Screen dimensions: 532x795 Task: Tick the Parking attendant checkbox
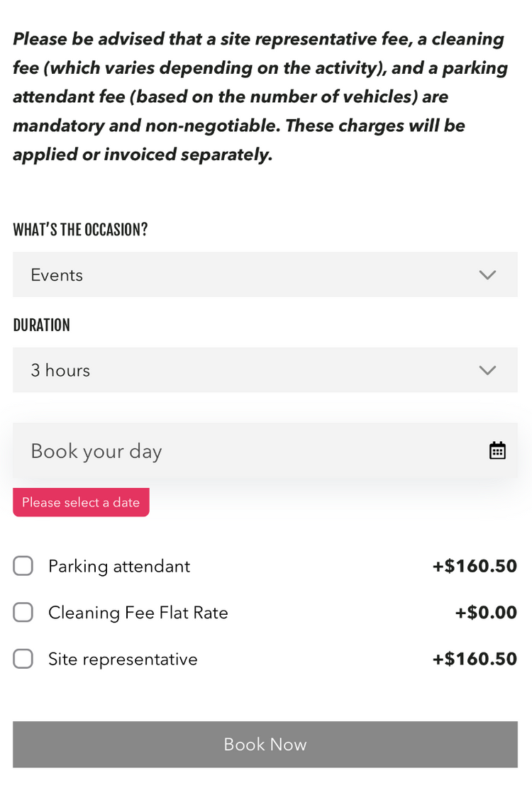(x=23, y=566)
